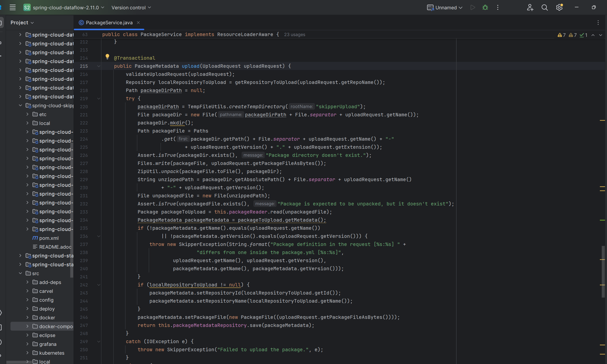The width and height of the screenshot is (607, 364).
Task: Click the Code With Me icon
Action: pos(530,8)
